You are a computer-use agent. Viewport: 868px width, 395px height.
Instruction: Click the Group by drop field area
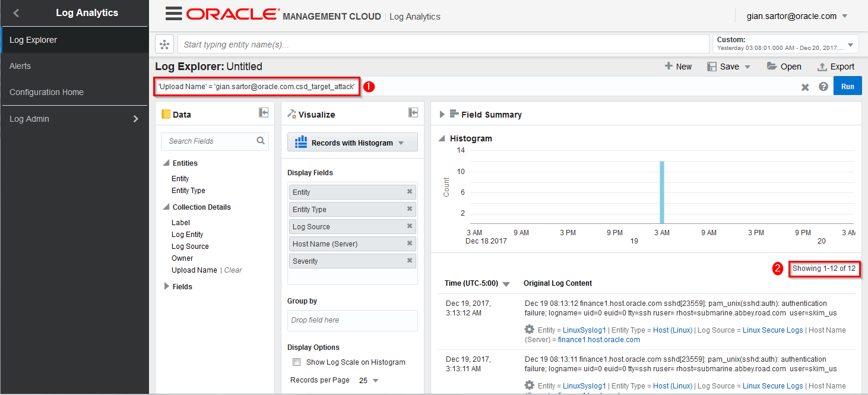click(353, 320)
